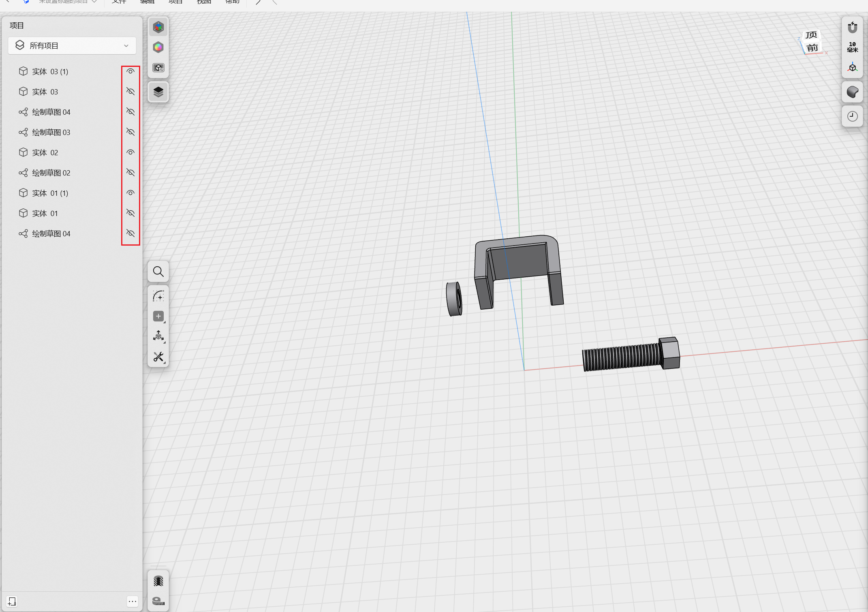Select the sketch arc tool
This screenshot has height=612, width=868.
pos(158,296)
